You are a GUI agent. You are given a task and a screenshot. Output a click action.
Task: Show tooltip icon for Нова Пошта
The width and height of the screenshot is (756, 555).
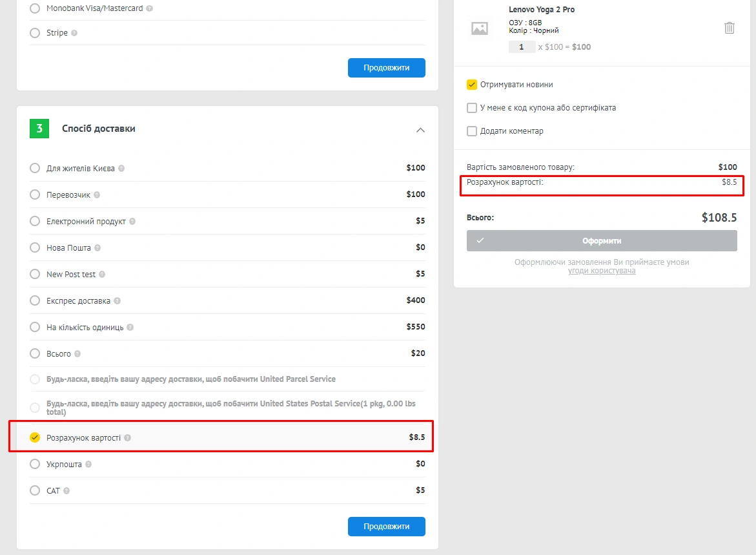[97, 248]
